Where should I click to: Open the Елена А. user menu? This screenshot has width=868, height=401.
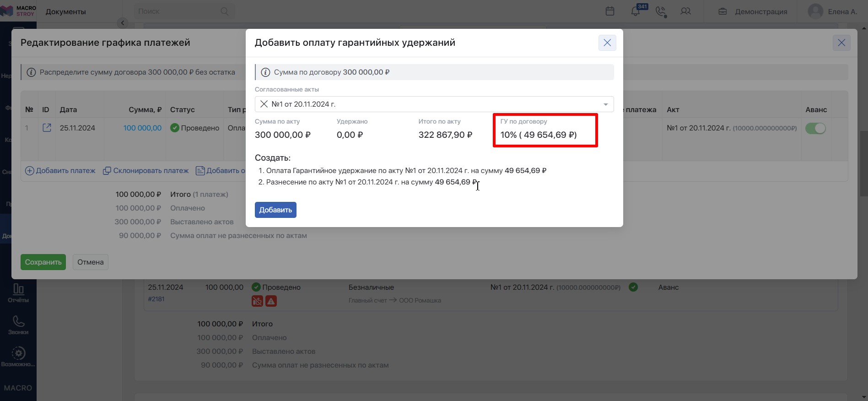coord(833,11)
